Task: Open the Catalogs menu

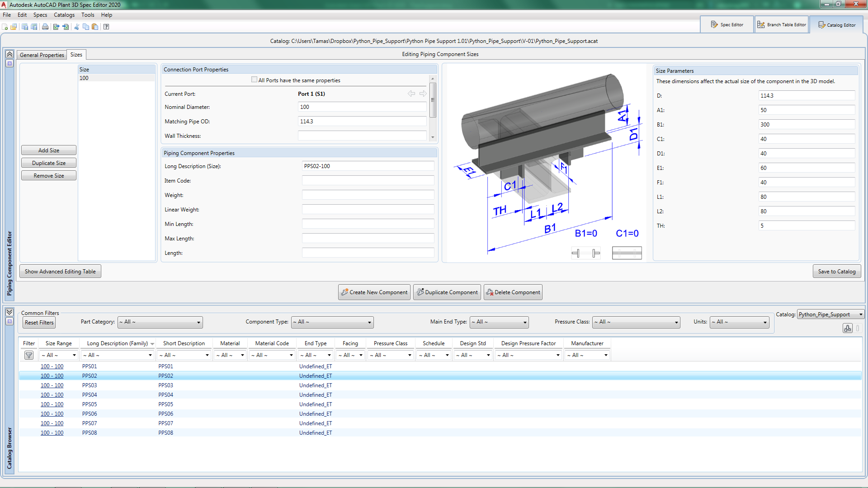Action: coord(64,15)
